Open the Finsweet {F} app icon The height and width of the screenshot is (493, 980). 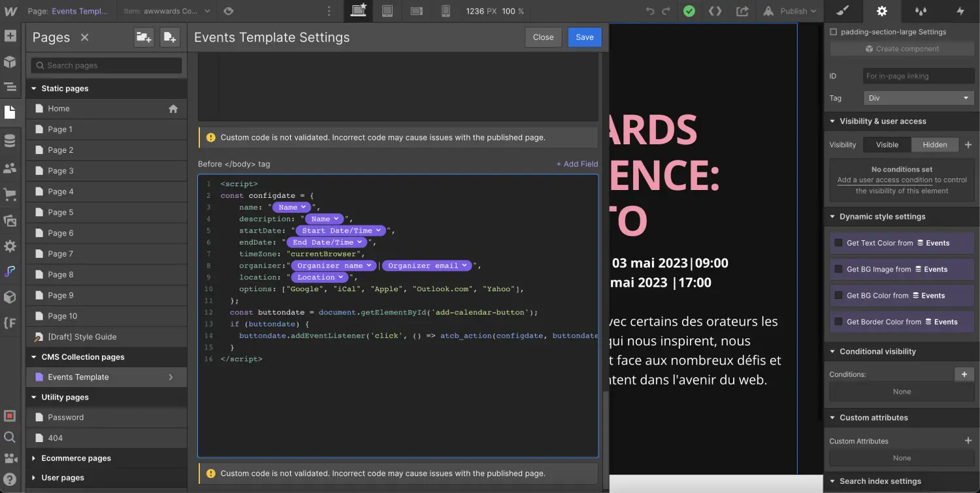(x=10, y=323)
